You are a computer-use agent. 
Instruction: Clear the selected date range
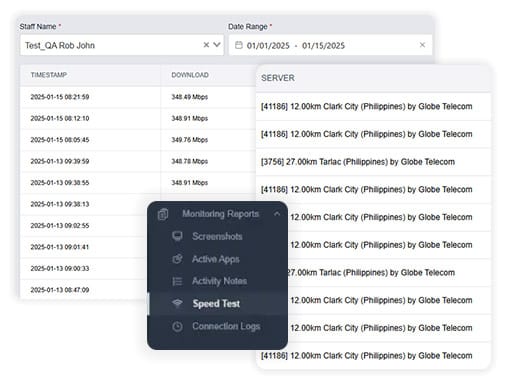[422, 45]
